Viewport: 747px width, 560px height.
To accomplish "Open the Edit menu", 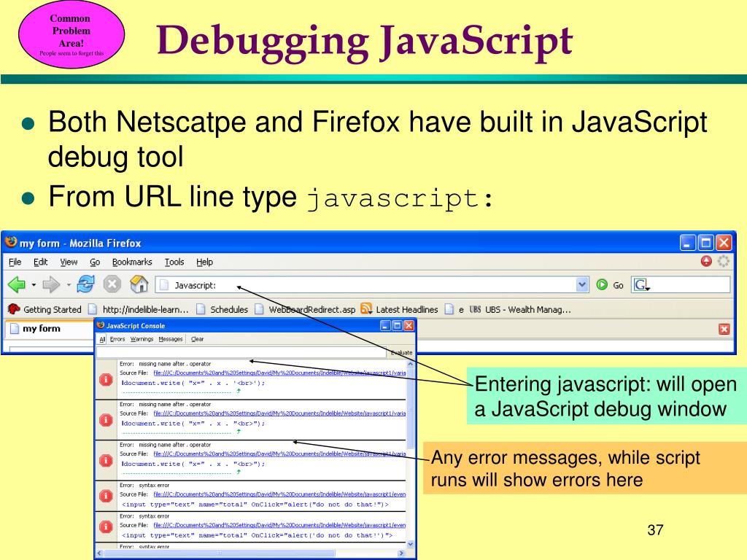I will tap(41, 262).
